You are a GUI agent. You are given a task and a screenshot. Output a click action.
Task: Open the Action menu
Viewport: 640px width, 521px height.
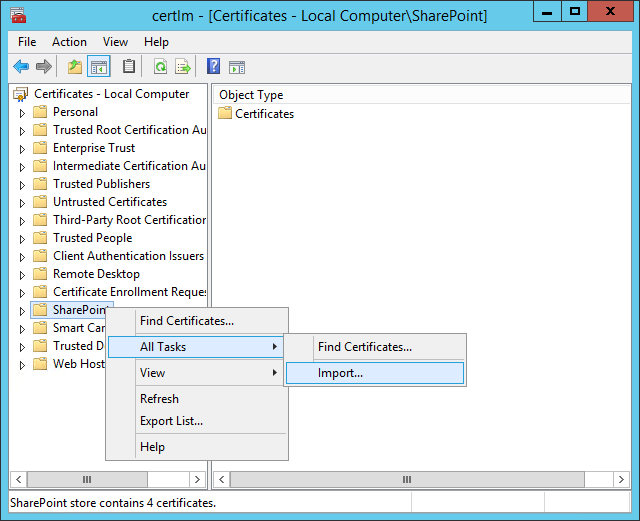tap(69, 42)
